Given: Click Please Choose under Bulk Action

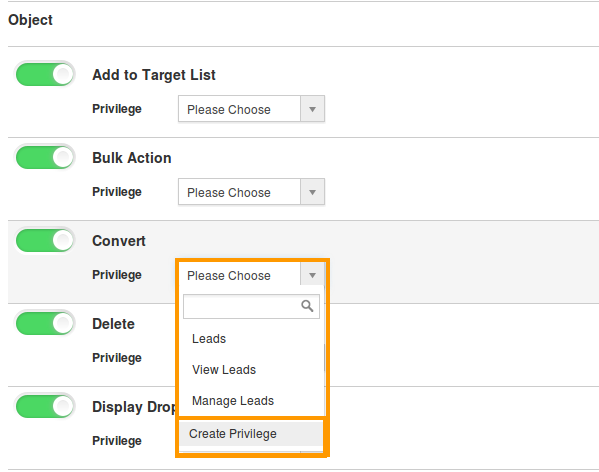Looking at the screenshot, I should click(x=229, y=192).
